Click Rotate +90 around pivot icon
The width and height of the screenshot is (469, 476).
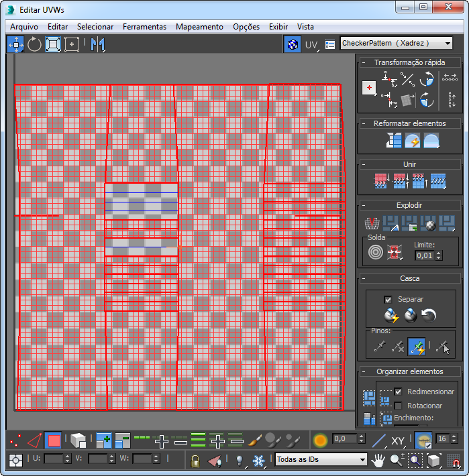427,79
